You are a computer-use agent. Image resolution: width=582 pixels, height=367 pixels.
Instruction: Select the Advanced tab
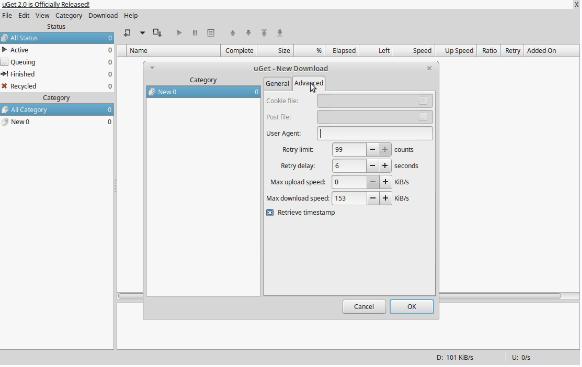[309, 83]
